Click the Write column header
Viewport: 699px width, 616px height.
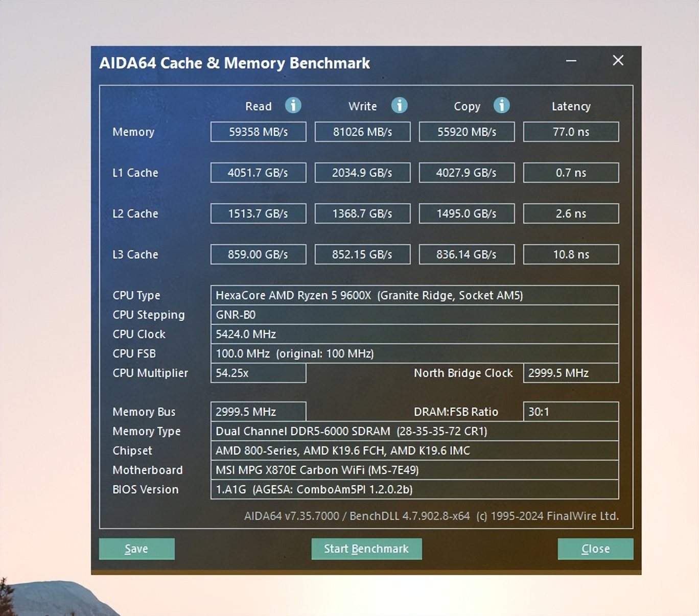pyautogui.click(x=363, y=106)
